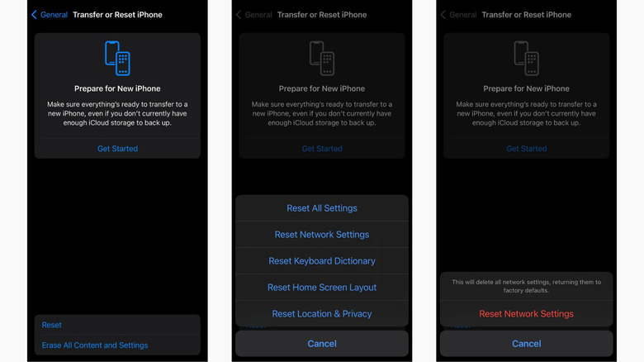Tap 'Transfer or Reset iPhone' title in middle screen
Image resolution: width=644 pixels, height=362 pixels.
coord(322,15)
